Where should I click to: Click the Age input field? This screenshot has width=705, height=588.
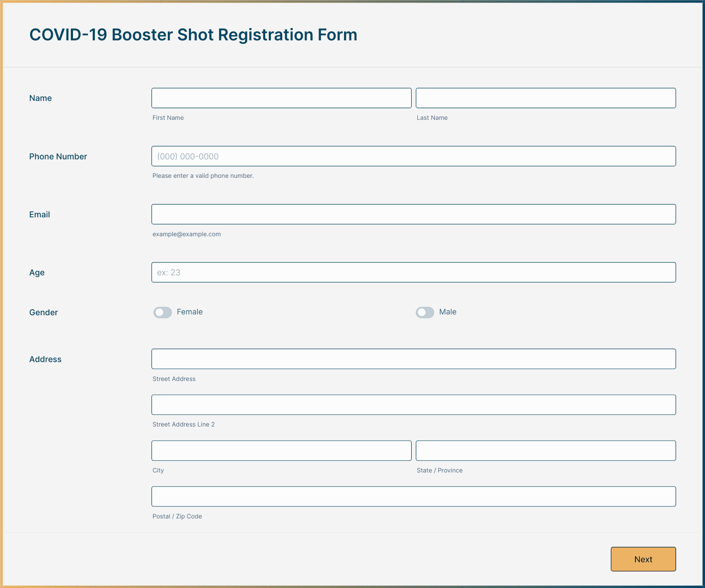[413, 272]
